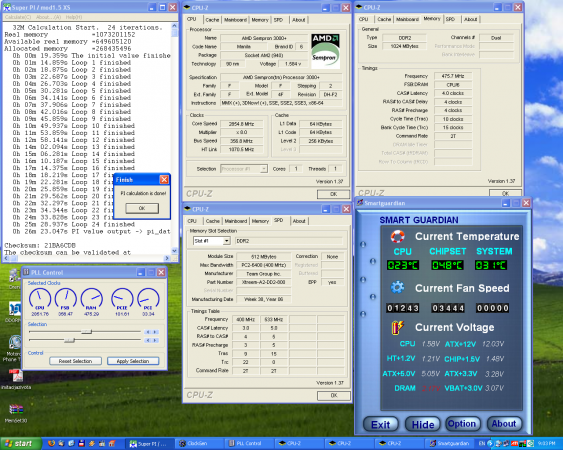Open the About...(A) menu in Super PI
Screen dimensions: 563x450
point(48,17)
